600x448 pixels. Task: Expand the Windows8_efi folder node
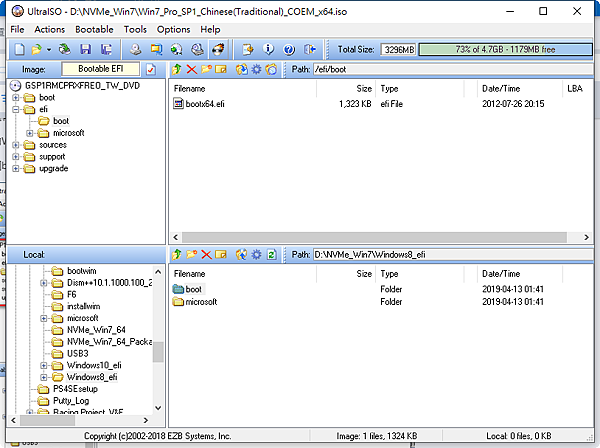(44, 378)
